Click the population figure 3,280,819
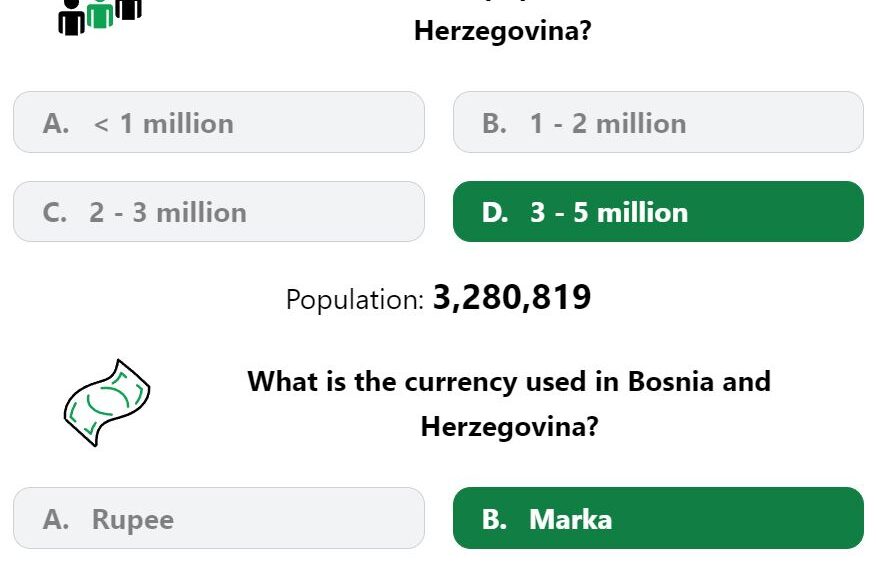This screenshot has height=570, width=876. (x=512, y=297)
